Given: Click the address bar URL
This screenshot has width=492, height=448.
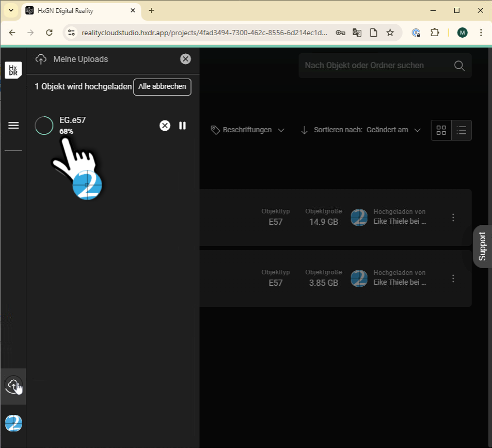Looking at the screenshot, I should (x=204, y=33).
